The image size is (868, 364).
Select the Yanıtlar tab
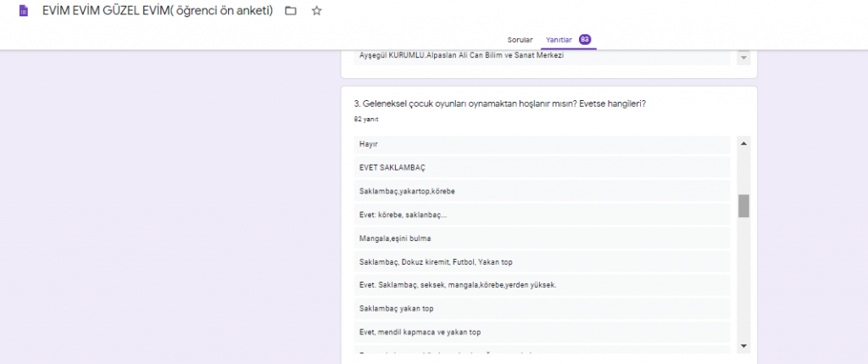tap(559, 40)
